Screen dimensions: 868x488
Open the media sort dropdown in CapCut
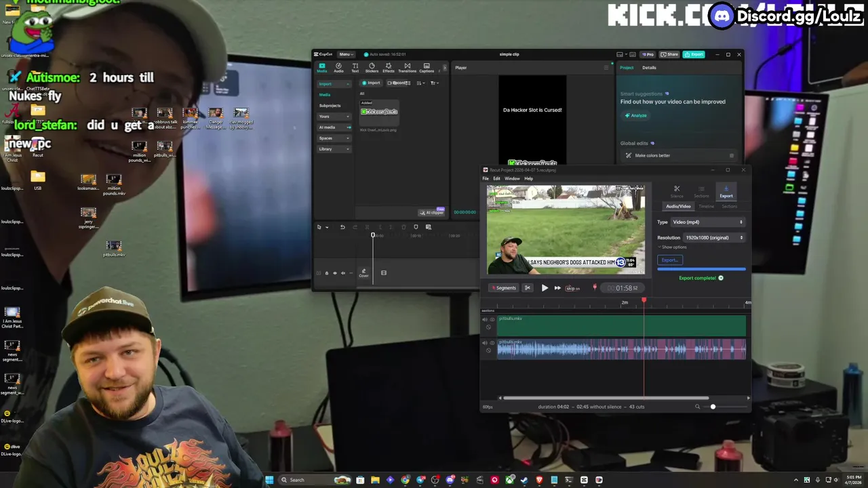[420, 83]
